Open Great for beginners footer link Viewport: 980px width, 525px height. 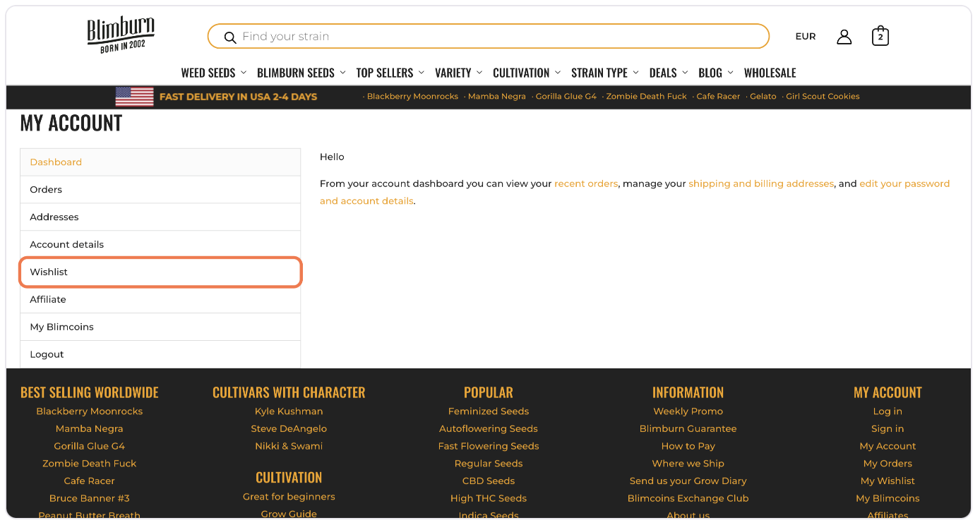click(x=289, y=497)
